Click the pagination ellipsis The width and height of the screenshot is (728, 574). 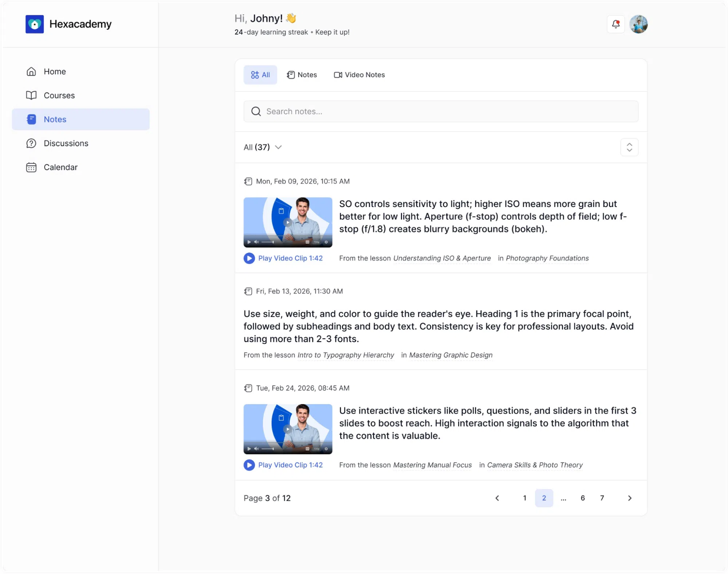(x=563, y=499)
